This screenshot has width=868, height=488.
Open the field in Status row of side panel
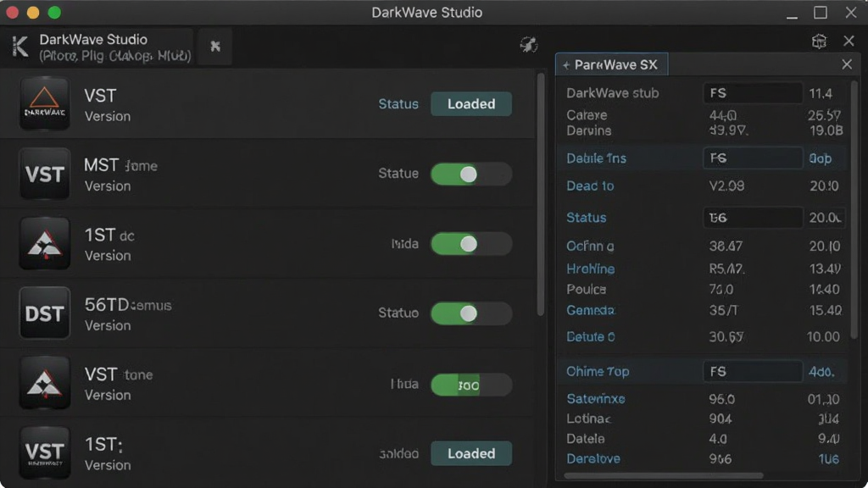(753, 218)
